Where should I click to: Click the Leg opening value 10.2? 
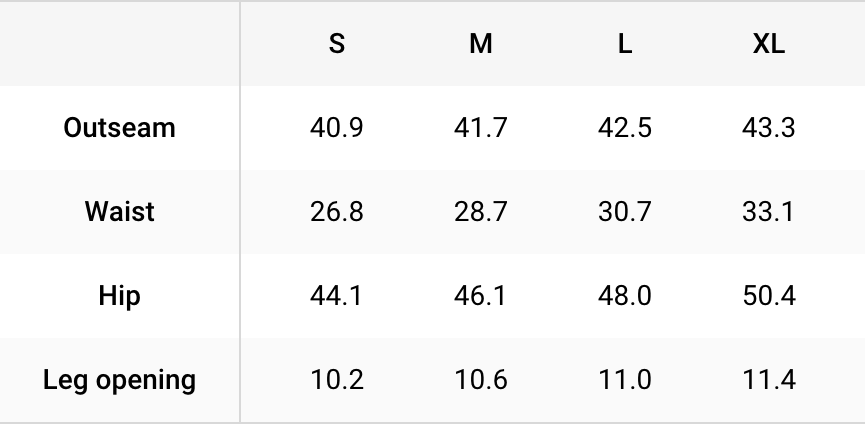pyautogui.click(x=337, y=380)
